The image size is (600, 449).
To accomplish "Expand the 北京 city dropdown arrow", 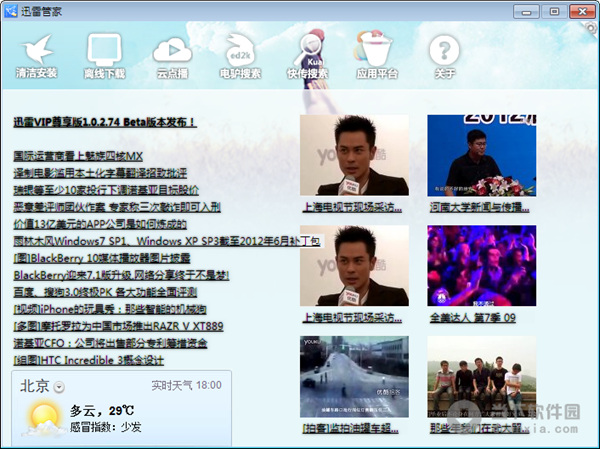I will [59, 387].
